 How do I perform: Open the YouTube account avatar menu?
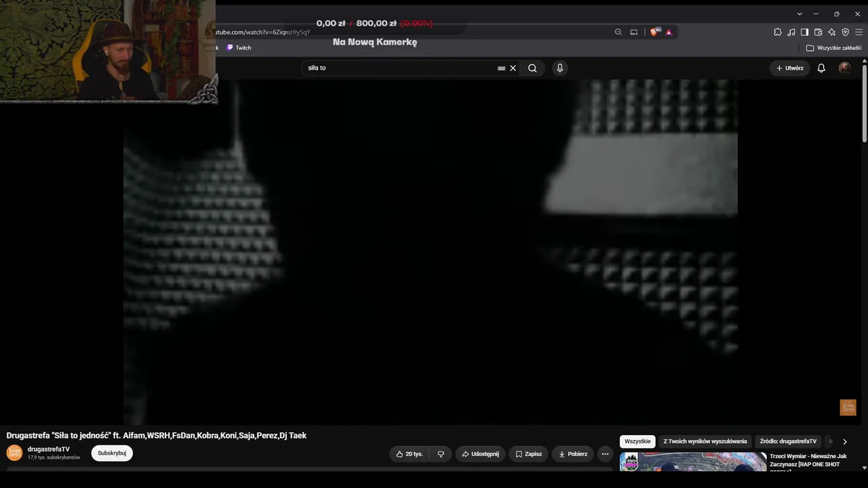click(844, 68)
